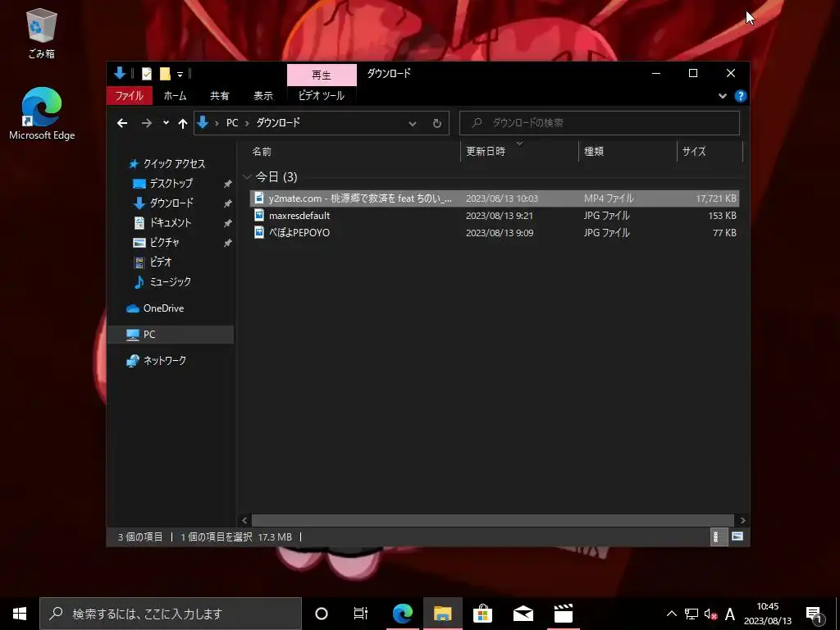840x630 pixels.
Task: Open Cortana circle icon on taskbar
Action: pyautogui.click(x=322, y=614)
